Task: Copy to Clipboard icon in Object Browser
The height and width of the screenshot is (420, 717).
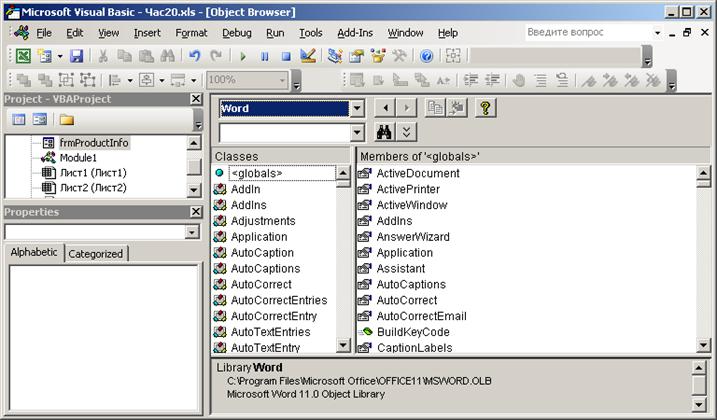Action: [x=435, y=108]
